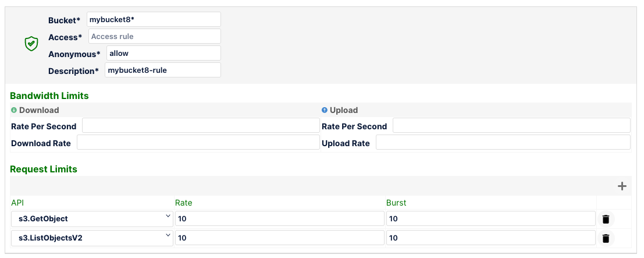
Task: Open the s3.GetObject API dropdown
Action: pyautogui.click(x=92, y=218)
